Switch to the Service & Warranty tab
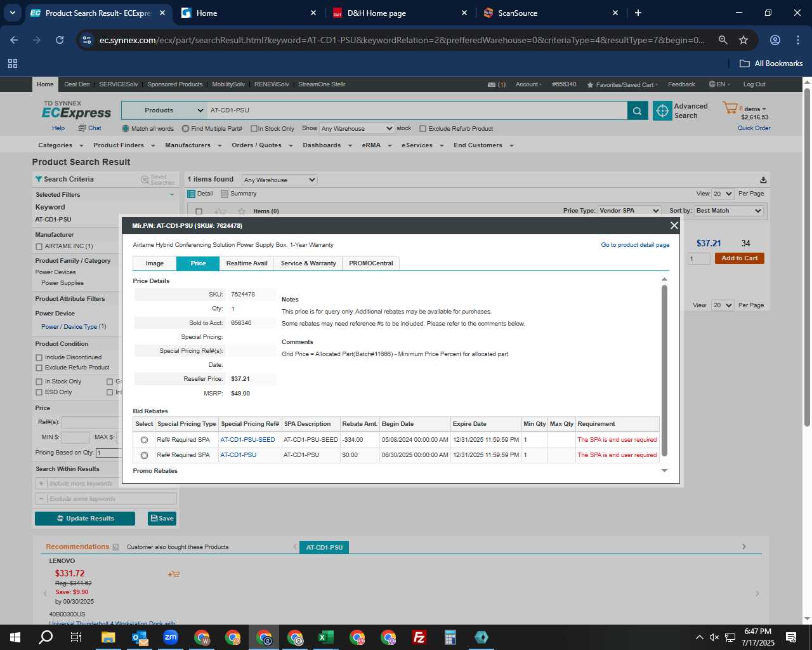Screen dimensions: 812x650 (308, 263)
